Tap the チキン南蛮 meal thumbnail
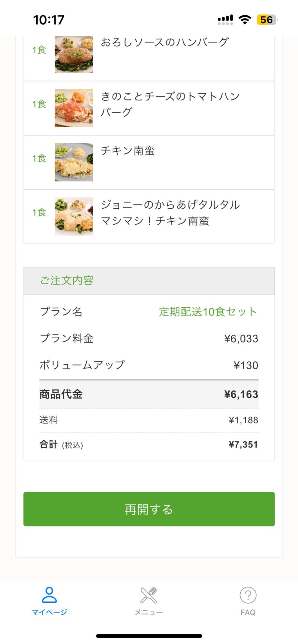Image resolution: width=298 pixels, height=644 pixels. point(74,162)
